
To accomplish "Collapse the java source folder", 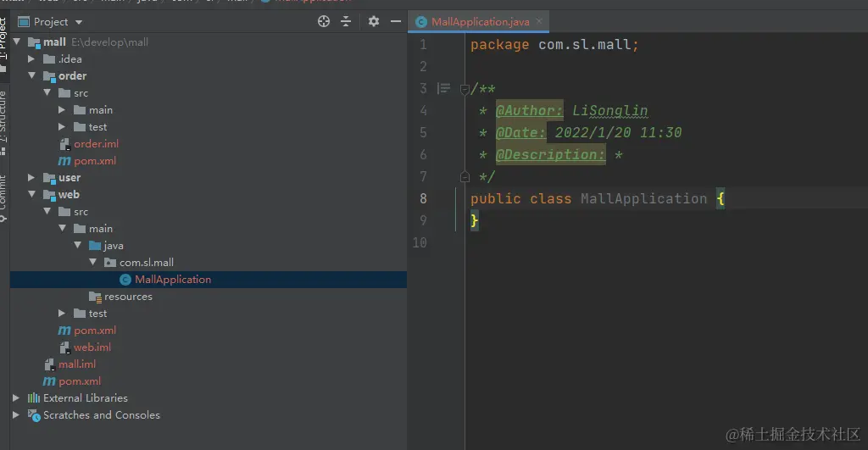I will (77, 245).
